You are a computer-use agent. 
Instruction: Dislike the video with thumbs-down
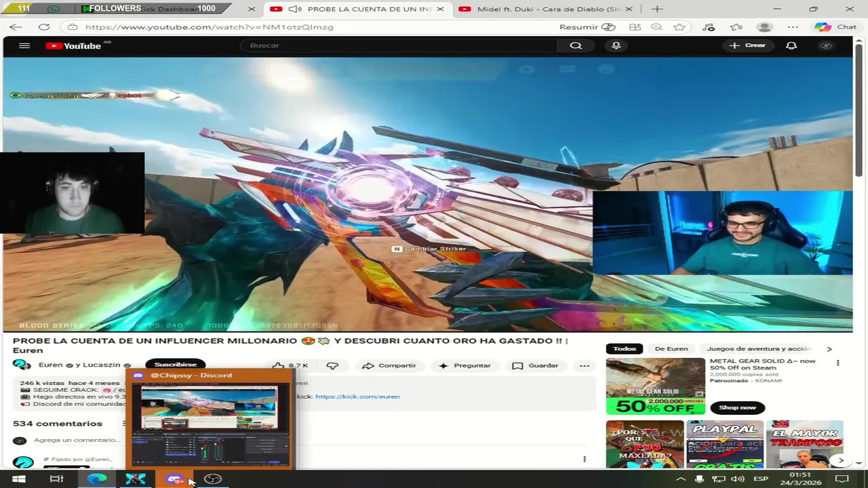tap(332, 365)
